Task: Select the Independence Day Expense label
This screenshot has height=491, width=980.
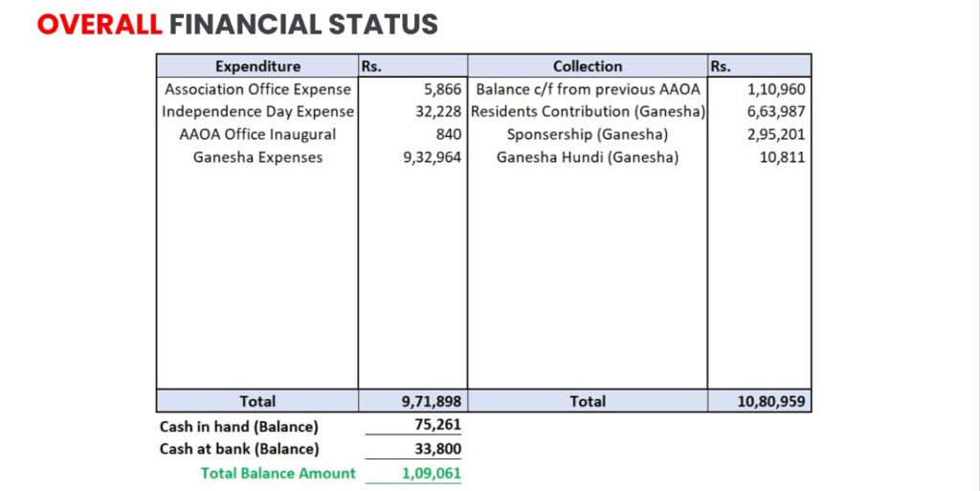Action: coord(257,112)
